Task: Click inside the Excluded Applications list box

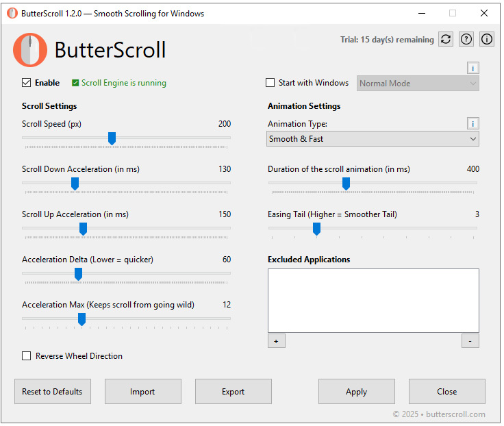Action: (x=373, y=301)
